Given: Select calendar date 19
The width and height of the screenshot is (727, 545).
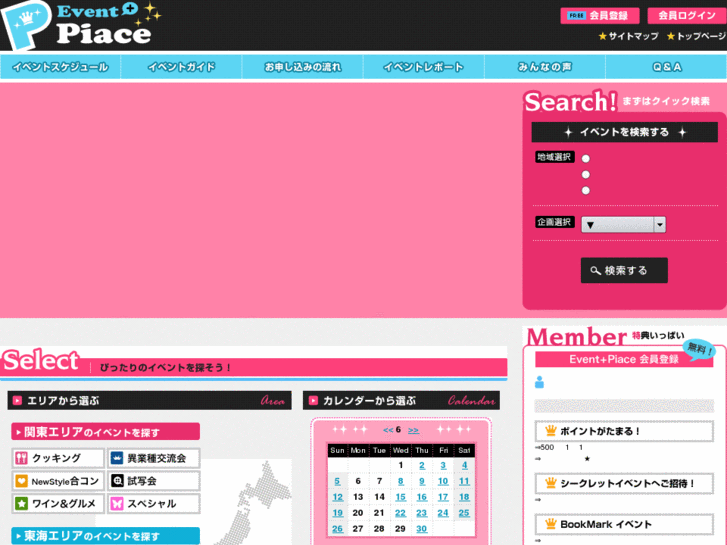Looking at the screenshot, I should (x=338, y=513).
